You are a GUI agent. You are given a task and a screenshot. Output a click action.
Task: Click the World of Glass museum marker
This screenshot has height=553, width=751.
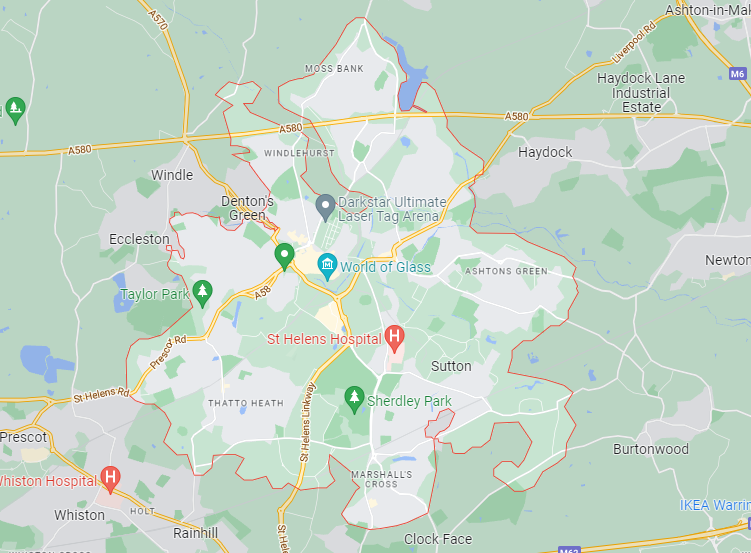328,266
